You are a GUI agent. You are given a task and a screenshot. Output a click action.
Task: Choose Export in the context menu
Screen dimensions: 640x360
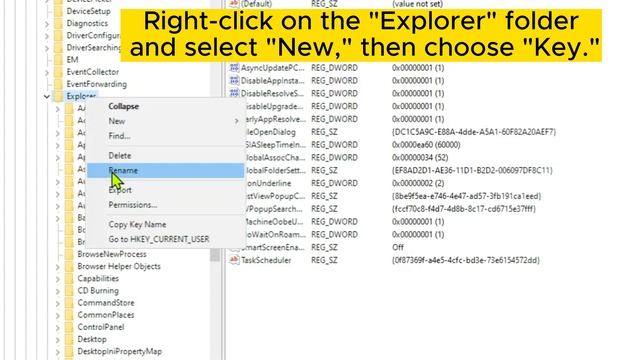pos(166,190)
